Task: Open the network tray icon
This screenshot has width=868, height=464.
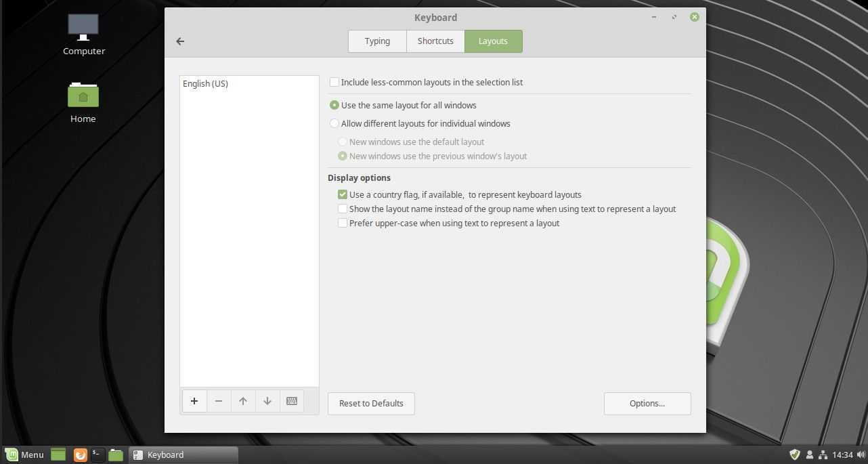Action: [x=823, y=455]
